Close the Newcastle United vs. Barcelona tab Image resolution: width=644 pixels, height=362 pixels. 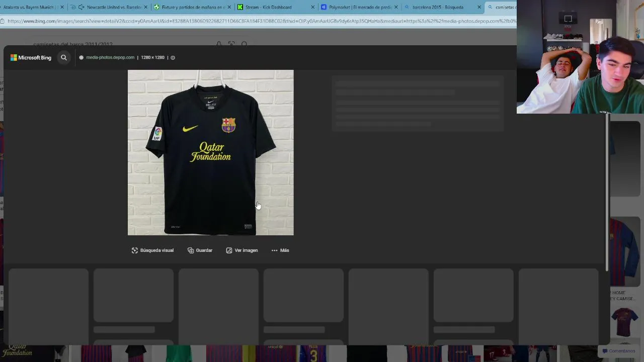(146, 7)
